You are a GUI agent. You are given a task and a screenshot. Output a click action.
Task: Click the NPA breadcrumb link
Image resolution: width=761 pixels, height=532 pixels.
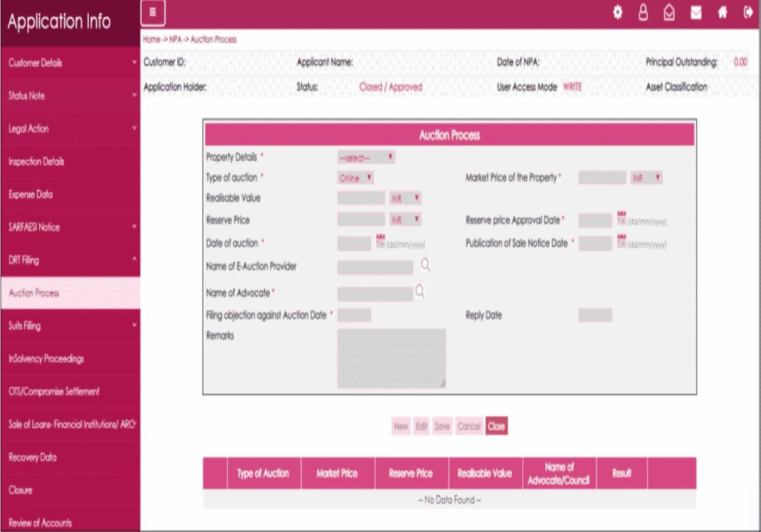click(x=176, y=38)
